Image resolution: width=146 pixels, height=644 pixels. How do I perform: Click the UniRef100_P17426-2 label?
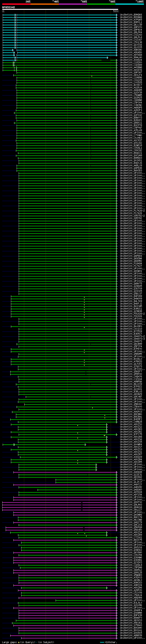click(132, 211)
